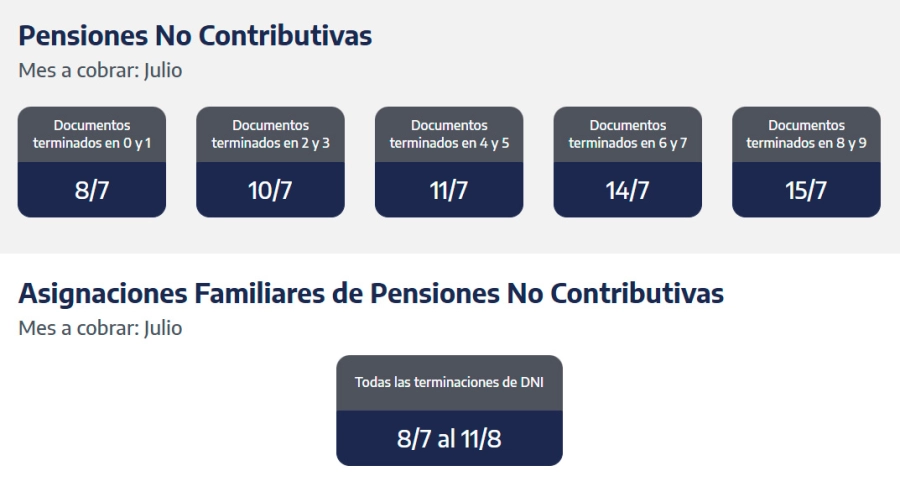900x492 pixels.
Task: Select 'Mes a cobrar' label under Asignaciones Familiares
Action: coord(78,328)
